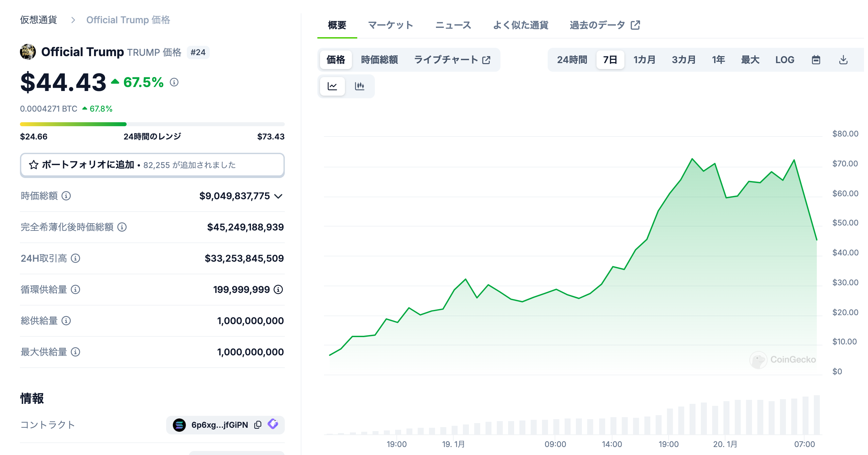Select 3カ月 time range

click(x=684, y=60)
